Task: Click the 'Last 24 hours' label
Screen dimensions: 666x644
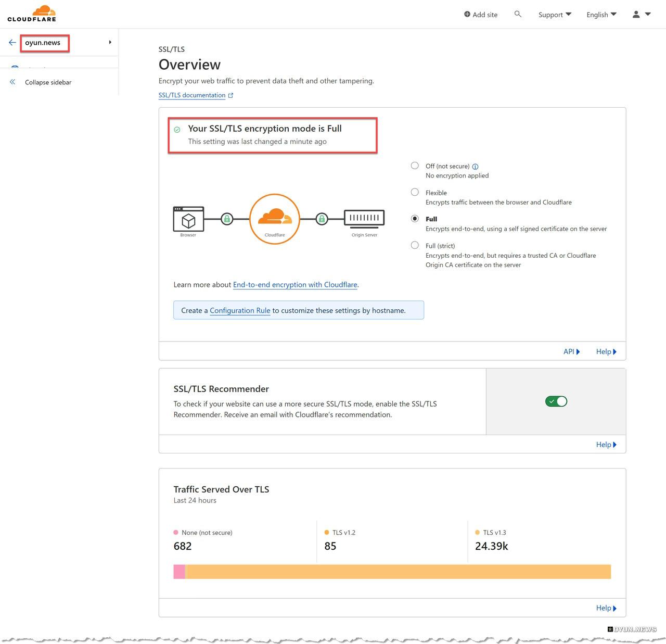Action: (195, 500)
